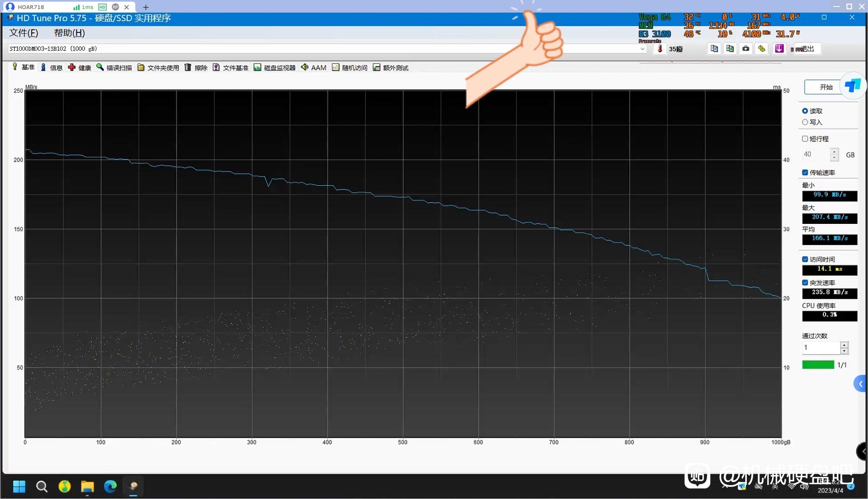
Task: Open File Explorer from the taskbar
Action: click(x=87, y=487)
